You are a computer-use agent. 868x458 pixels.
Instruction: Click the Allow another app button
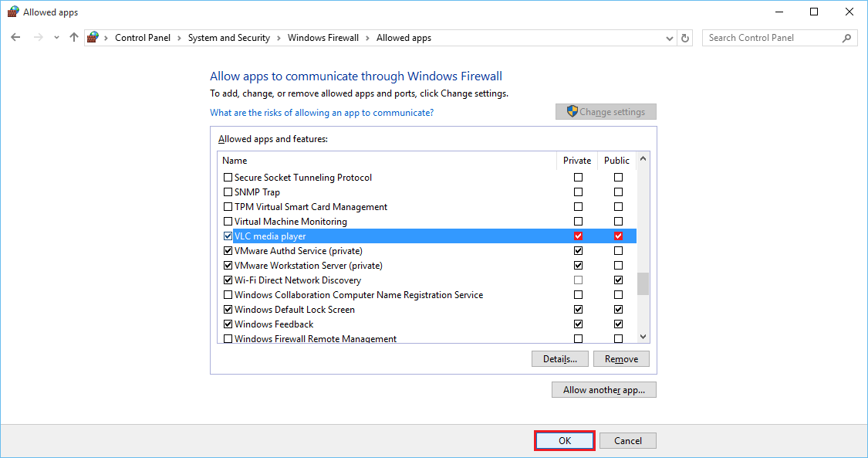(603, 390)
